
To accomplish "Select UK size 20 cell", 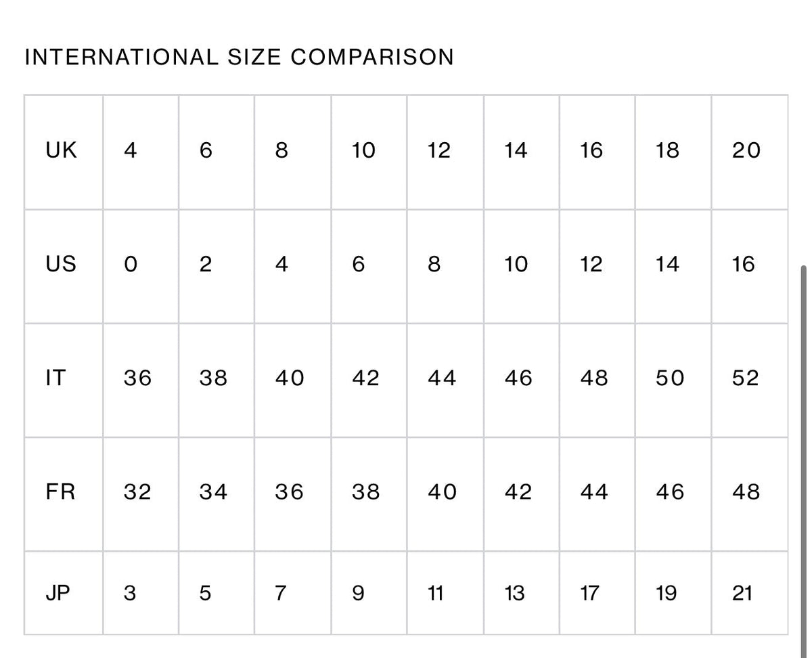I will (750, 152).
